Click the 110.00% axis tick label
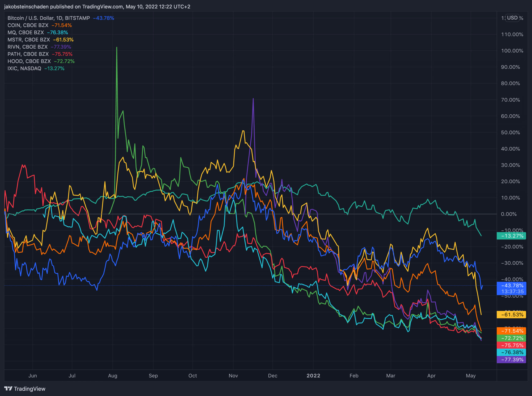The width and height of the screenshot is (532, 396). 512,34
